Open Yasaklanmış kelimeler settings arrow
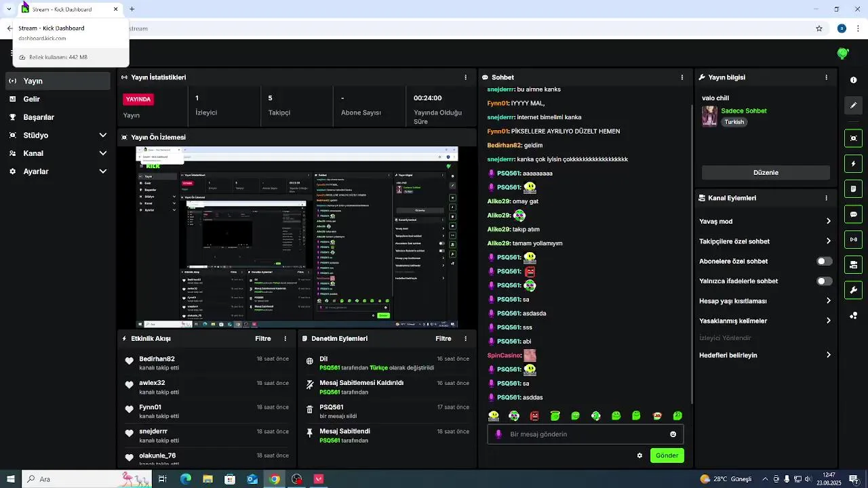The image size is (868, 488). 828,321
